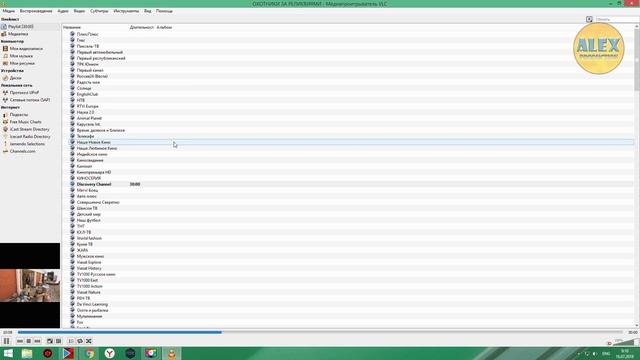Open Google Chrome from the taskbar
This screenshot has width=640, height=360.
[x=89, y=353]
